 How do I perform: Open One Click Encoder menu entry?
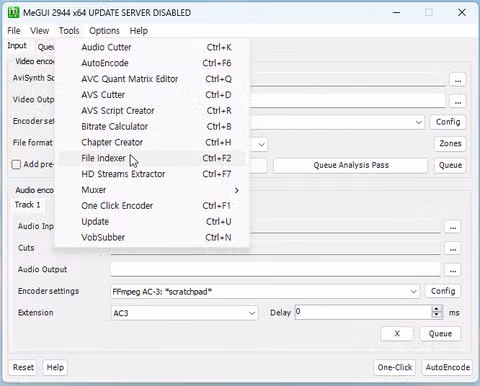tap(152, 206)
